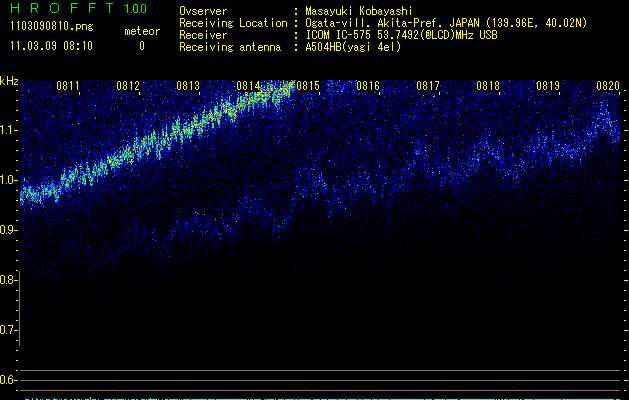Viewport: 629px width, 400px height.
Task: Click the 0820 time marker
Action: 608,85
